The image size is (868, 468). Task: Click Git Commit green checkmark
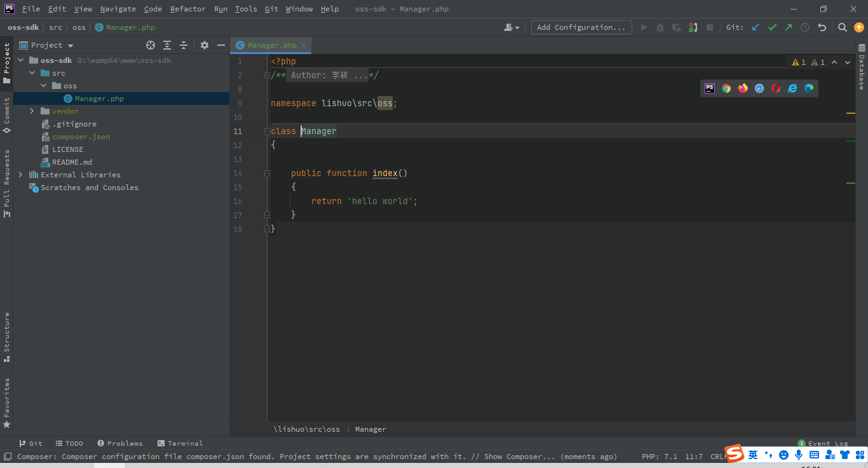point(772,27)
